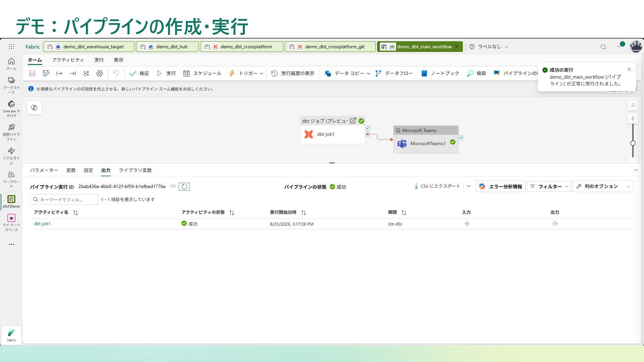Click the Validate button
The width and height of the screenshot is (644, 362).
point(139,73)
